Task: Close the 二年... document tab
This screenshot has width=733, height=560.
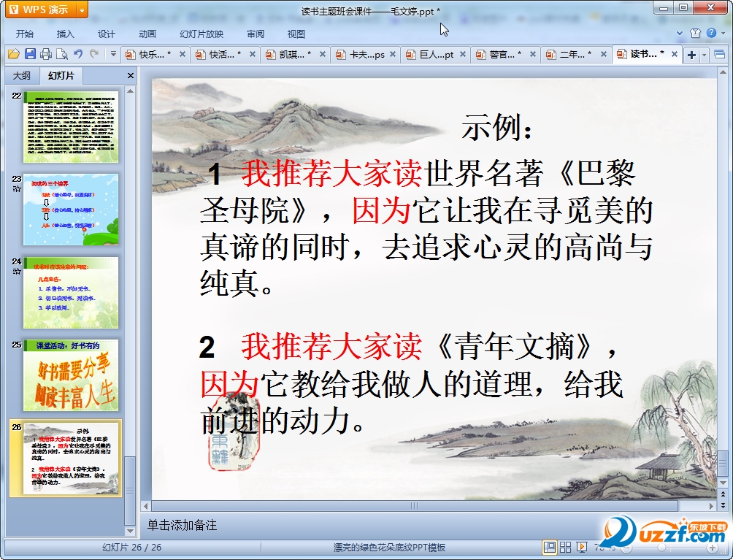Action: (x=604, y=54)
